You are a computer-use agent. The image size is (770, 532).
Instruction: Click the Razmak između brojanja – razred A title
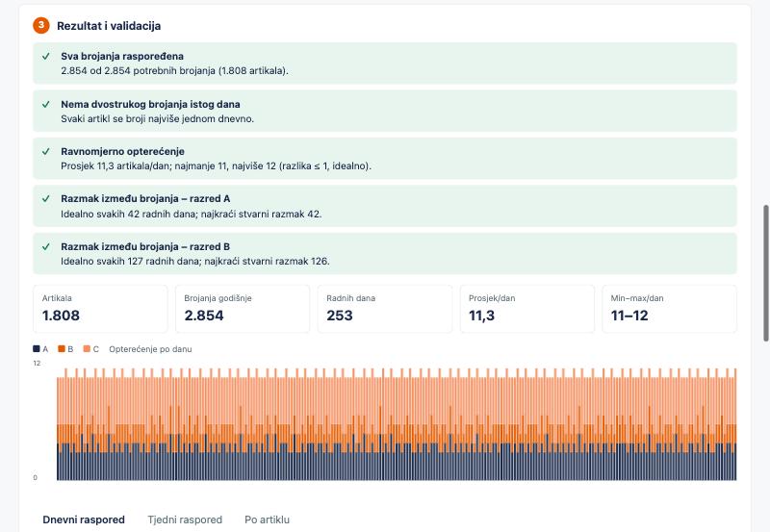tap(145, 199)
